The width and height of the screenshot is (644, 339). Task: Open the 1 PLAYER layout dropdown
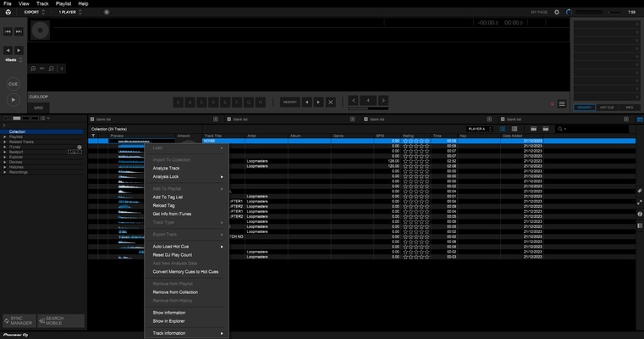point(70,13)
